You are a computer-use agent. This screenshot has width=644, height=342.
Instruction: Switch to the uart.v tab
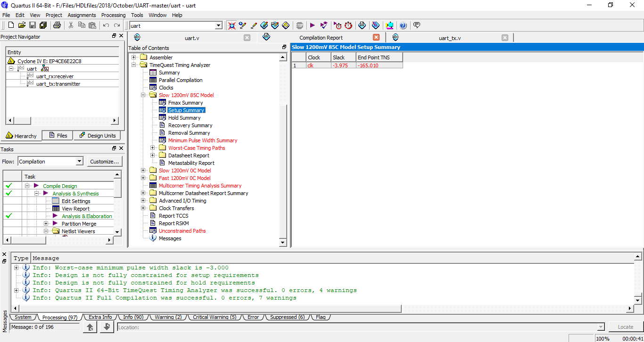tap(192, 38)
